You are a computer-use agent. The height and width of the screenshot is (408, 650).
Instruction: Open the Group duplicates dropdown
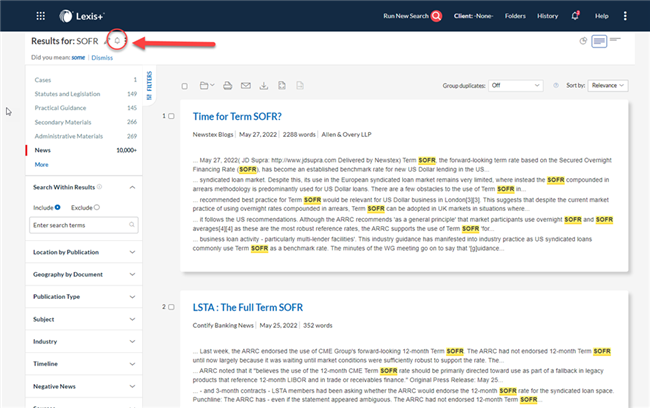click(x=516, y=85)
